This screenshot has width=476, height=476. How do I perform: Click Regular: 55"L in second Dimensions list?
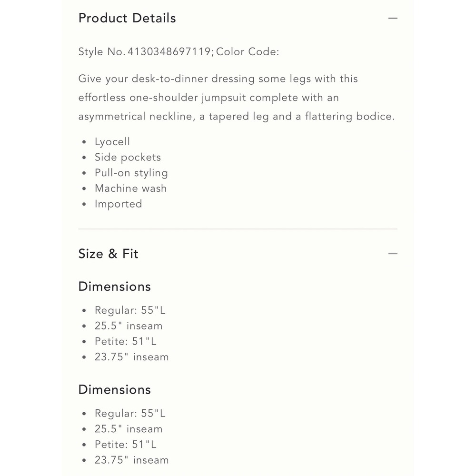point(130,413)
